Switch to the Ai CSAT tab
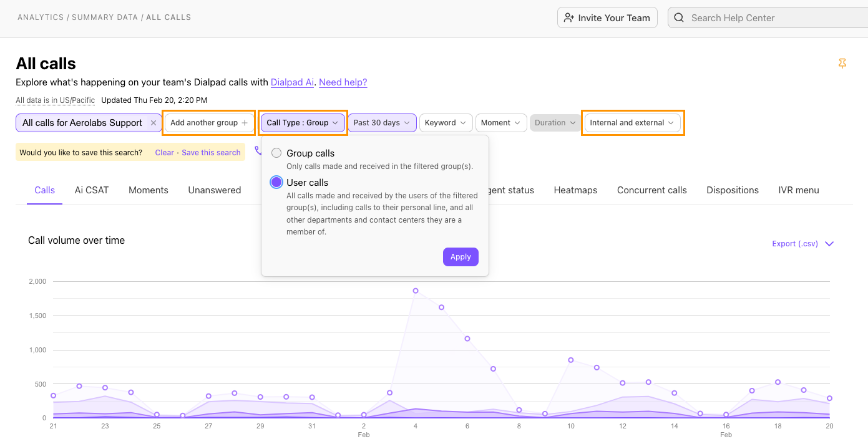Viewport: 868px width, 444px height. click(92, 190)
